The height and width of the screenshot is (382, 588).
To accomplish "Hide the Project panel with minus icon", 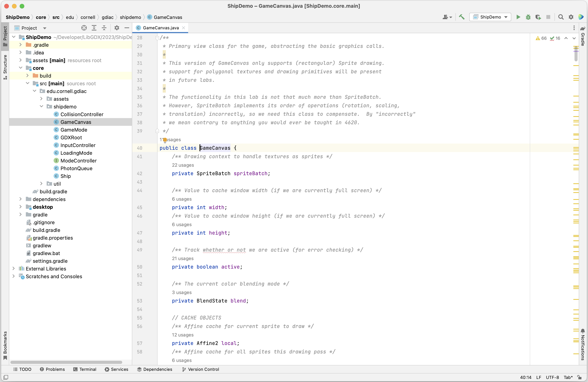I will pos(127,28).
